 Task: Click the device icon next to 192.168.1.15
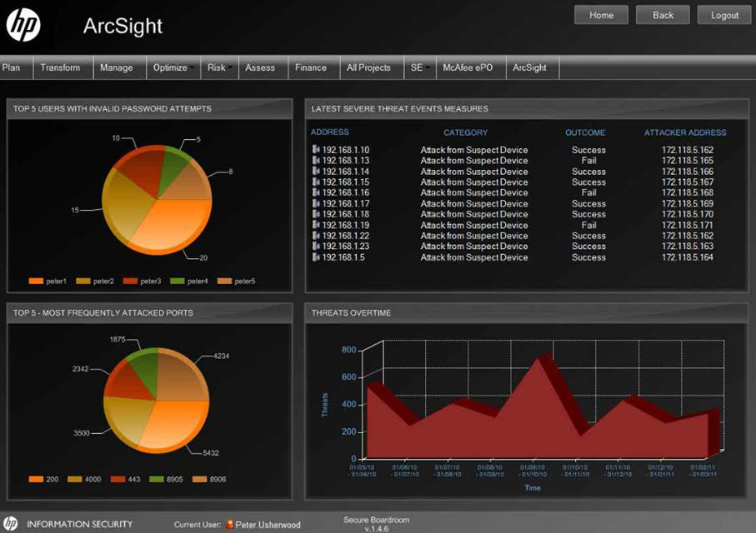pyautogui.click(x=316, y=182)
